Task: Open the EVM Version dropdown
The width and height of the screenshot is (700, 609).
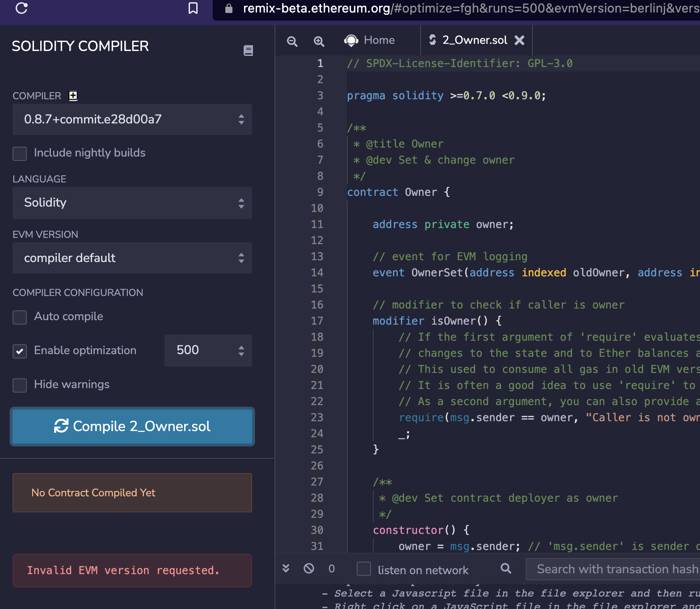Action: coord(132,258)
